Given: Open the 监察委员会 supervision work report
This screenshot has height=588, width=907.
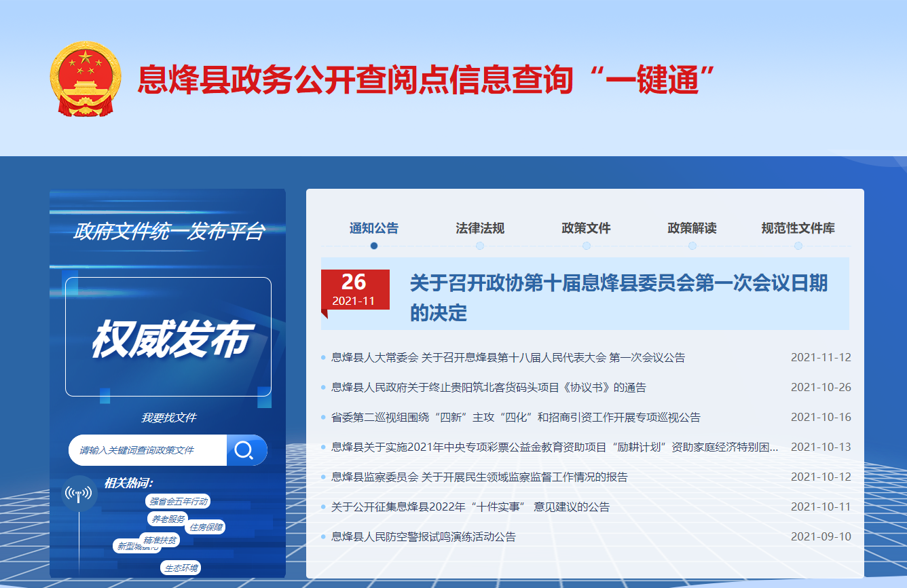Looking at the screenshot, I should [479, 477].
